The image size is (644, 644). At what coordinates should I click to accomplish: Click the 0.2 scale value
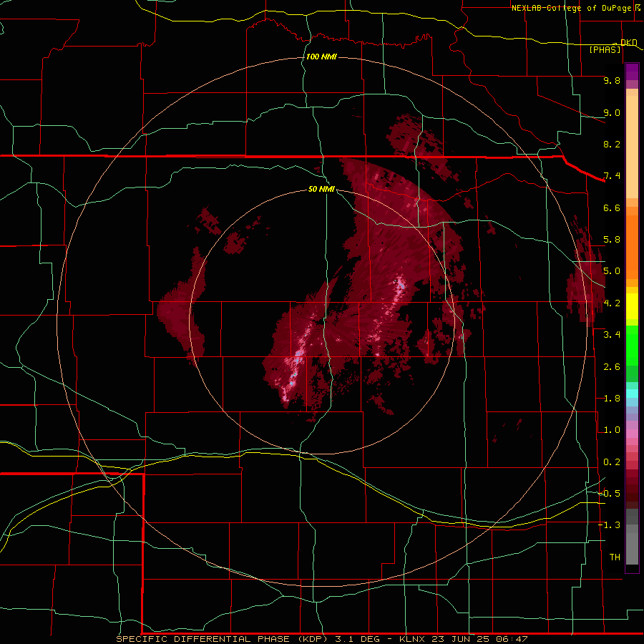point(612,462)
